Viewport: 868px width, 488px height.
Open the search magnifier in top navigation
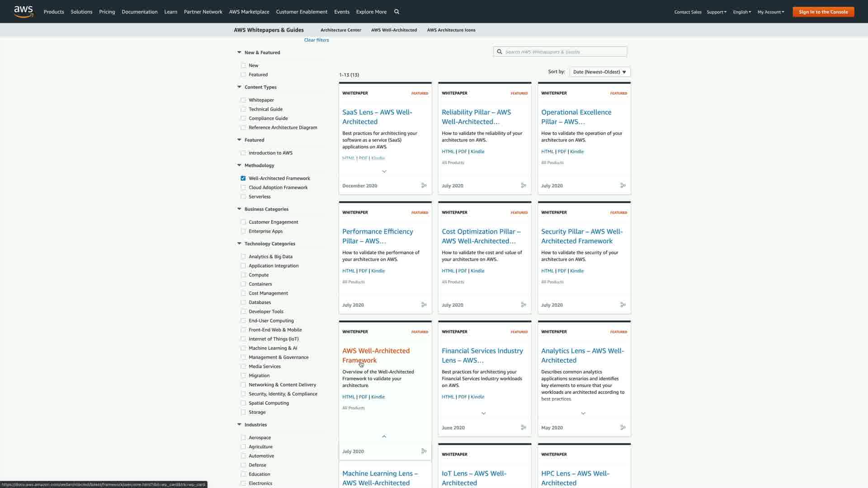click(x=396, y=12)
